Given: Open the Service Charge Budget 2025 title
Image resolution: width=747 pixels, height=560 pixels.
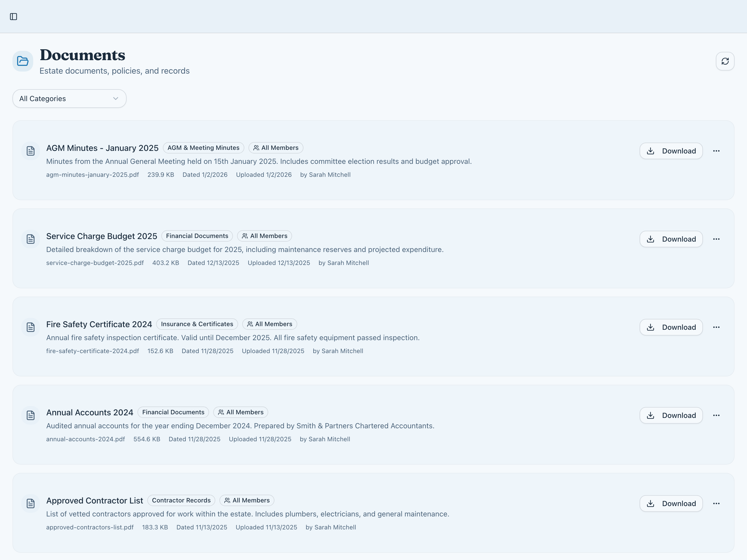Looking at the screenshot, I should [102, 236].
